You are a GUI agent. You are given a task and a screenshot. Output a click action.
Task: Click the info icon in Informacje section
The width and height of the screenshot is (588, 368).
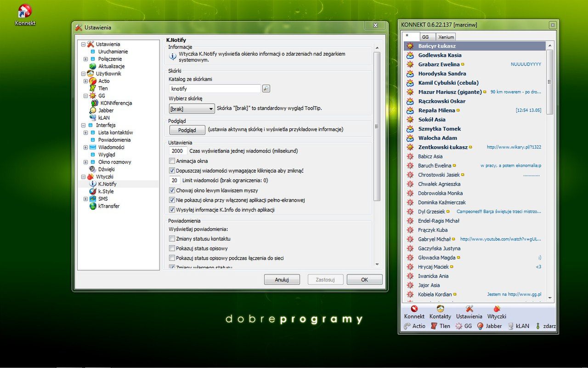click(173, 57)
